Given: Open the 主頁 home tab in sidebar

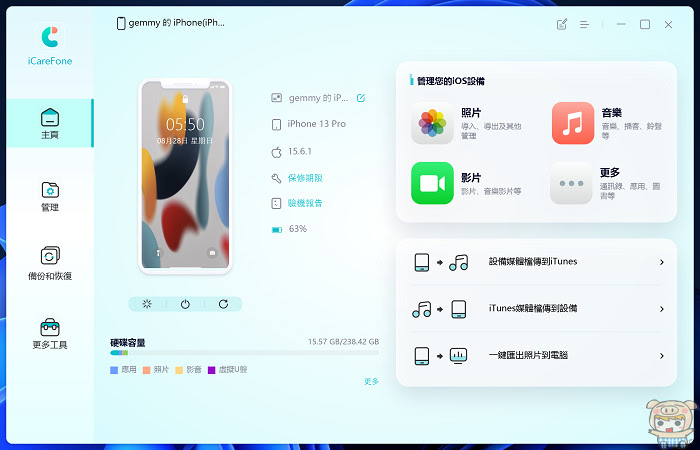Looking at the screenshot, I should 50,123.
